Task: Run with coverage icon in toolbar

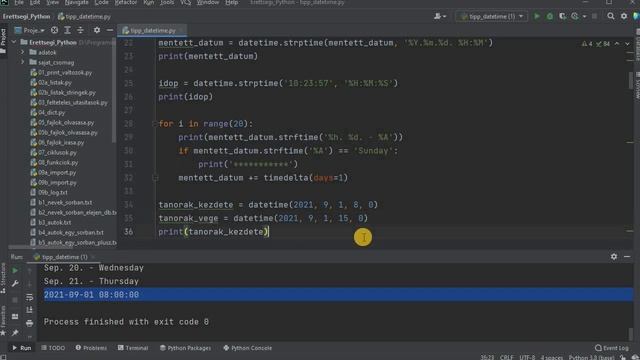Action: [x=562, y=16]
